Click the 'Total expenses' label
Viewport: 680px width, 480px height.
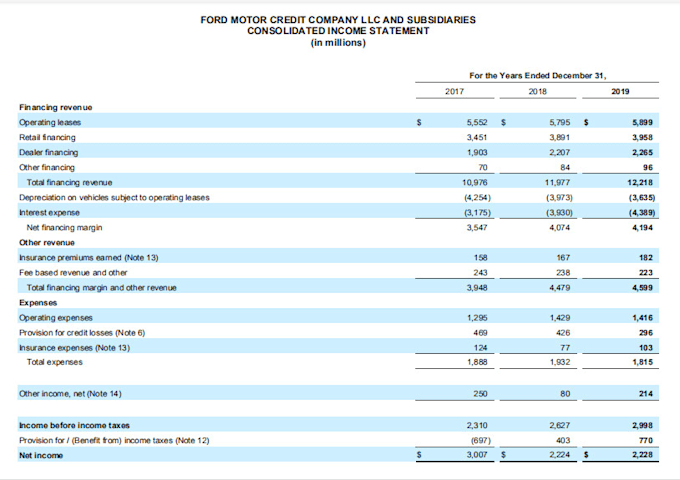tap(55, 362)
